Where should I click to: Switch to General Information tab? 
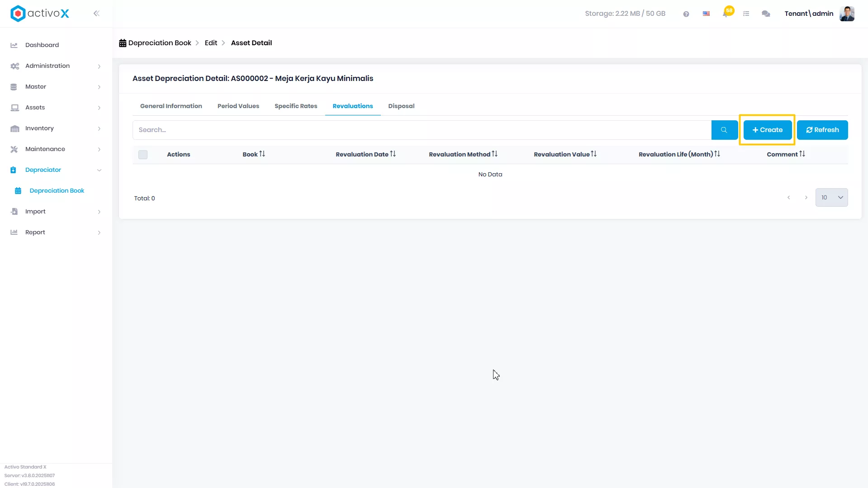coord(171,106)
